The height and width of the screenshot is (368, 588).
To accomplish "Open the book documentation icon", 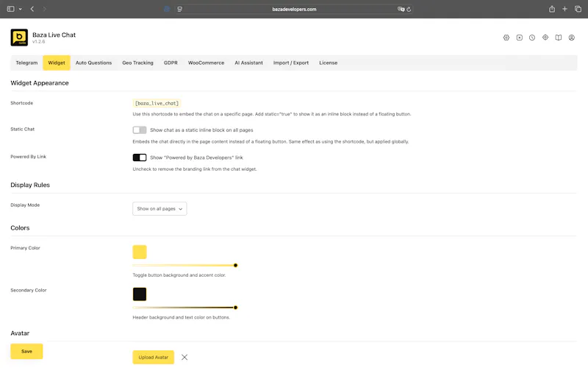I will tap(559, 38).
